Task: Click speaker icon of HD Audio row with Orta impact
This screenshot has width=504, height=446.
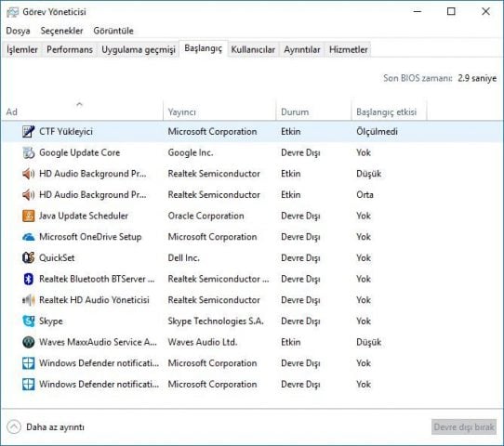Action: [28, 195]
